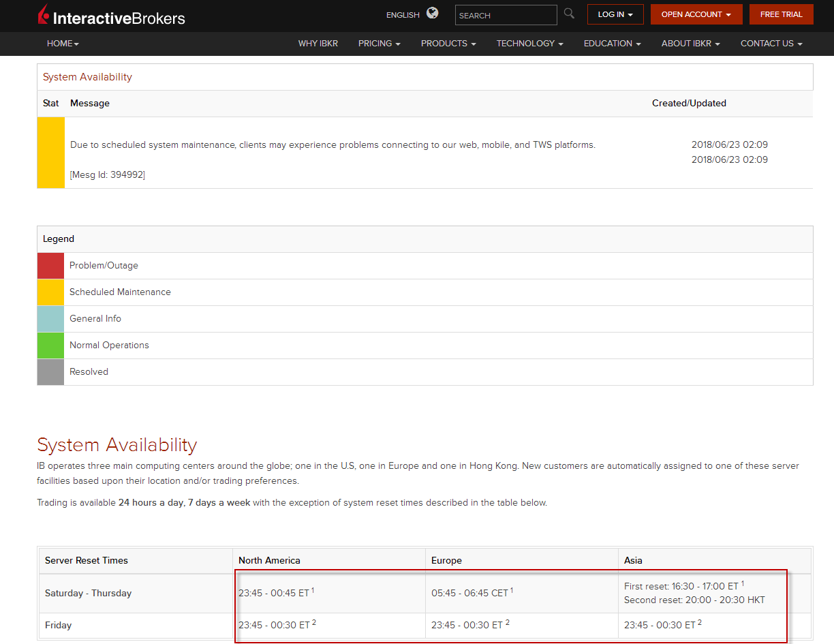Click the yellow status swatch beside the maintenance message

[51, 153]
